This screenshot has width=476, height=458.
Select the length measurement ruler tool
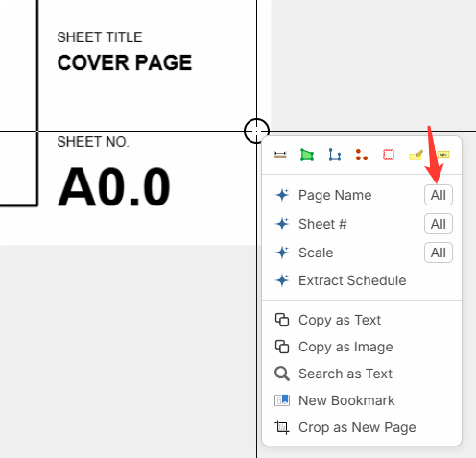280,155
